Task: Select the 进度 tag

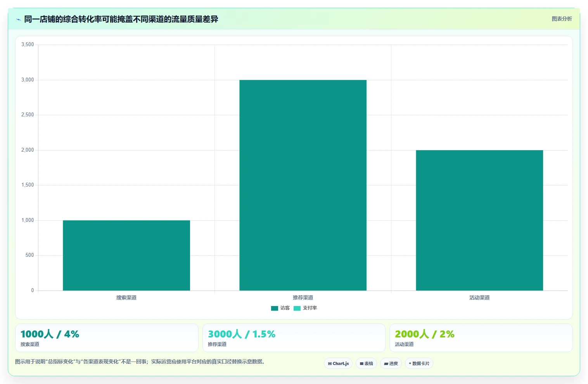Action: (x=391, y=363)
